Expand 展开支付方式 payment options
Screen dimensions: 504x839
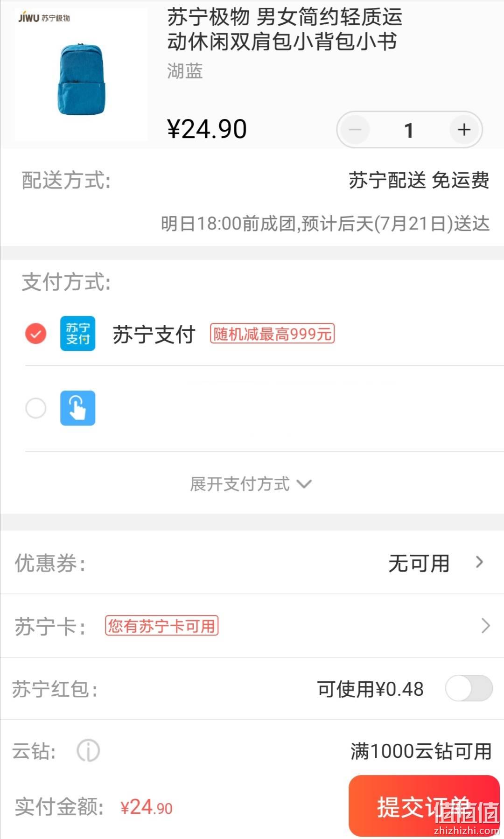coord(251,484)
